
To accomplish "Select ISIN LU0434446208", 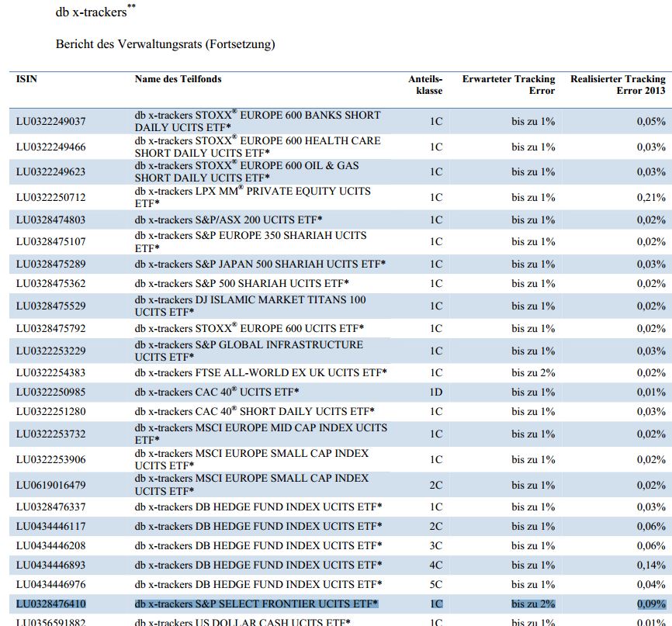I will pos(51,546).
